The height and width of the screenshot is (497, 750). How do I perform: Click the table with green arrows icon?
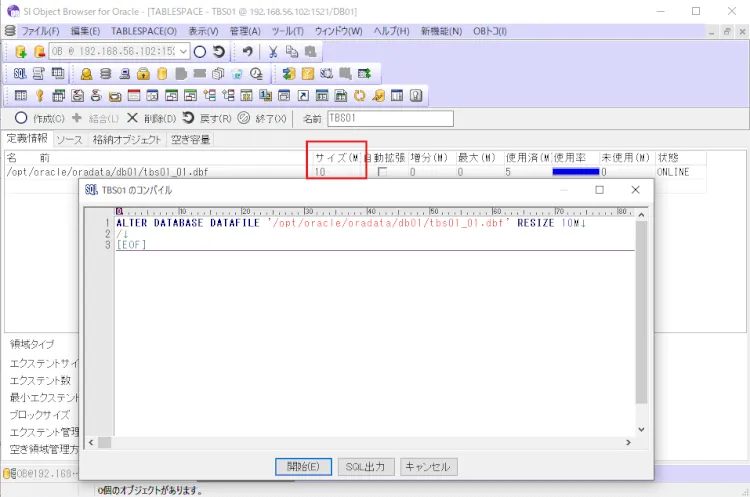click(x=364, y=74)
